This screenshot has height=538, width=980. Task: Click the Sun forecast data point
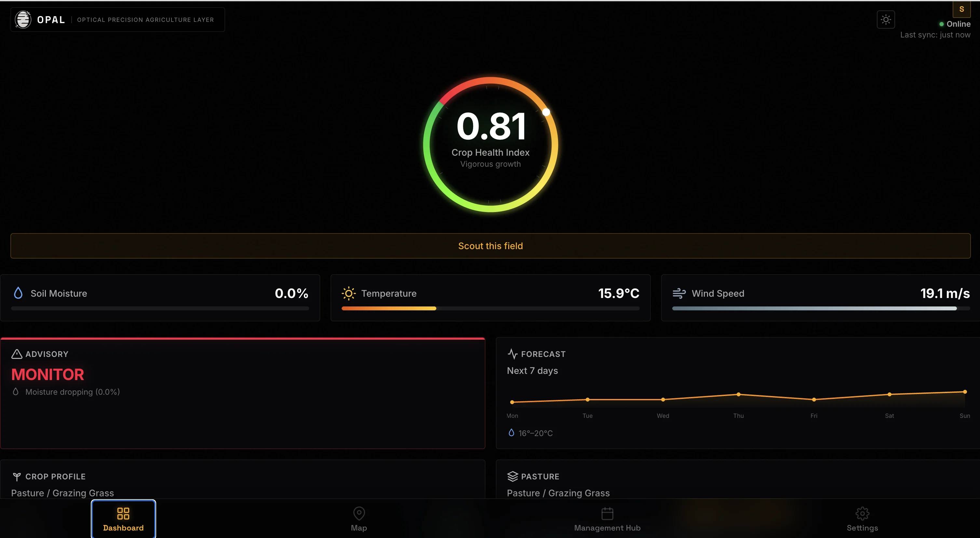click(x=965, y=391)
